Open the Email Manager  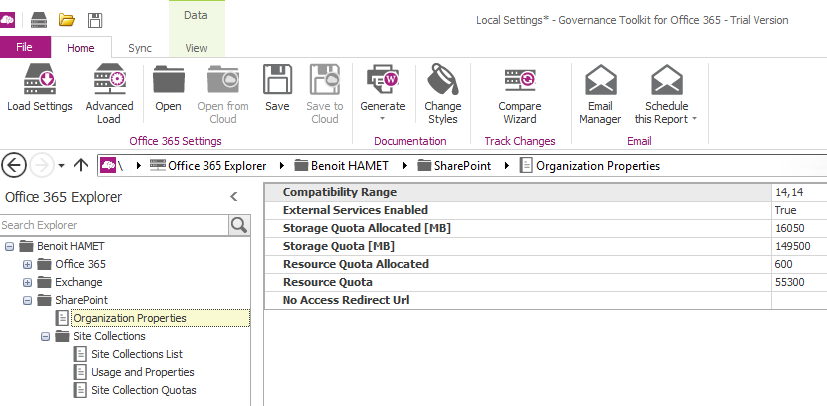pyautogui.click(x=600, y=80)
